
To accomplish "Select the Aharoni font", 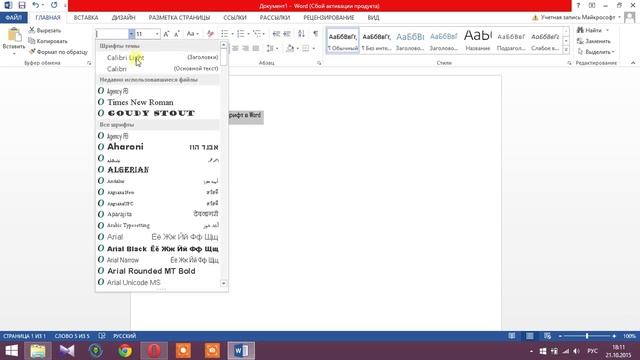I will click(158, 147).
